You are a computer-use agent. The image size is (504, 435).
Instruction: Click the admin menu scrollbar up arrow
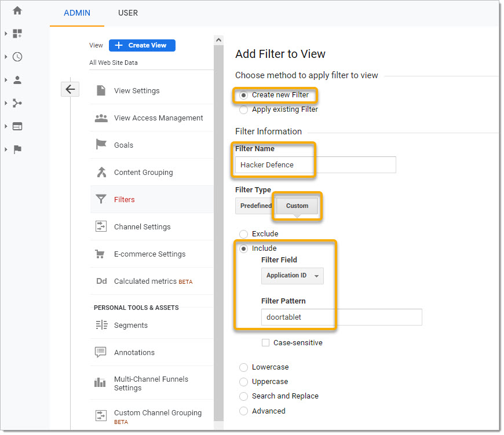pyautogui.click(x=218, y=40)
